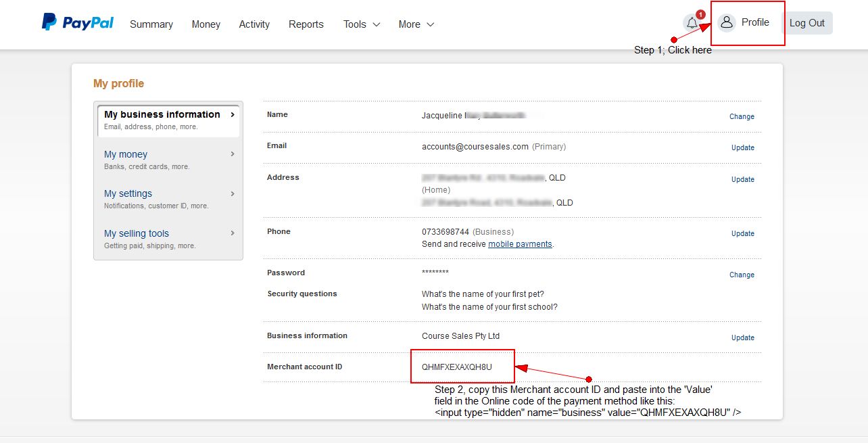Open the My settings section
Image resolution: width=868 pixels, height=443 pixels.
[x=168, y=199]
